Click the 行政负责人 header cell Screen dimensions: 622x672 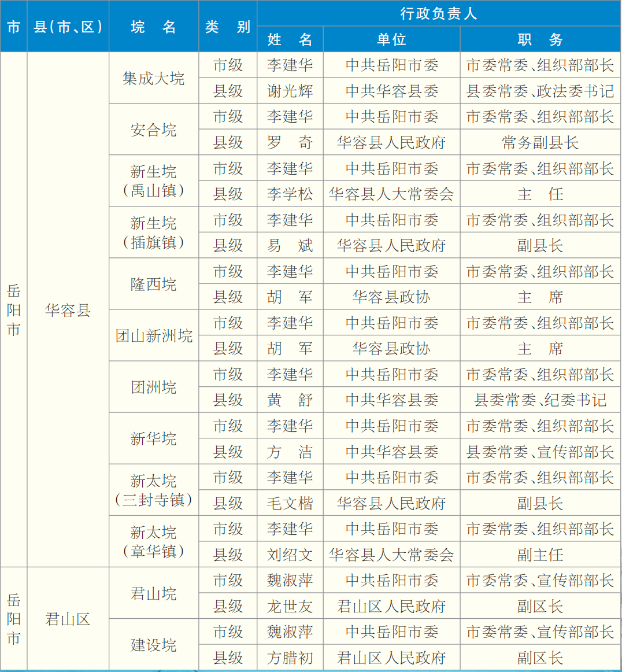coord(439,13)
